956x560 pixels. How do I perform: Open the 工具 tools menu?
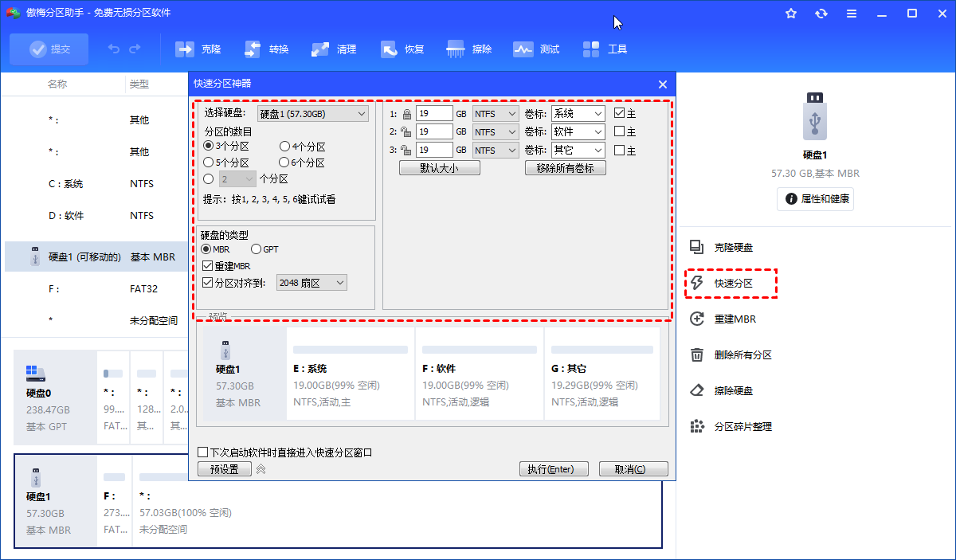[x=605, y=49]
